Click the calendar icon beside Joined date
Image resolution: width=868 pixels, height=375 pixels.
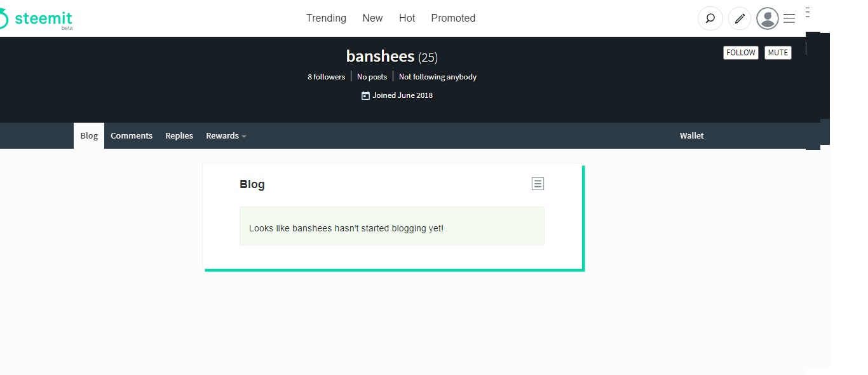[x=365, y=95]
